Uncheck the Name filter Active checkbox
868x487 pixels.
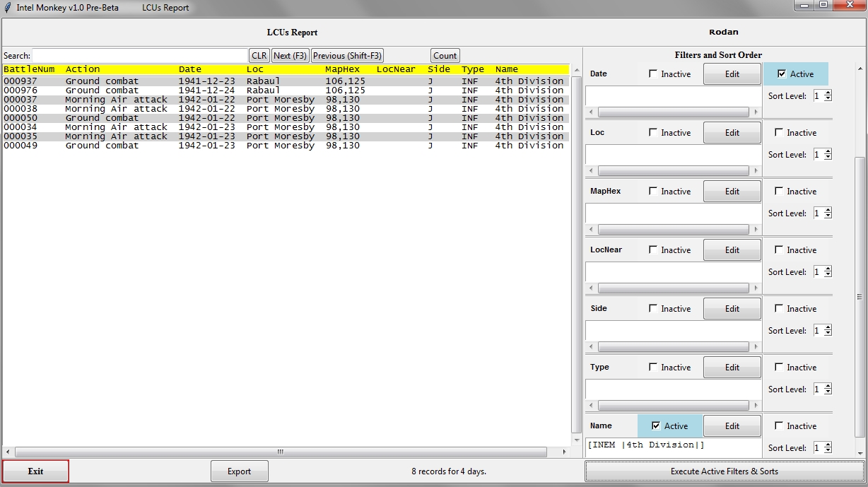click(x=656, y=426)
